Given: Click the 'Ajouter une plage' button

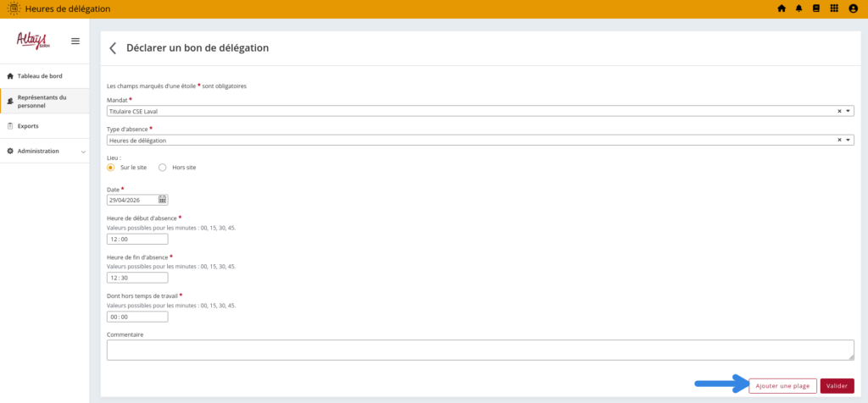Looking at the screenshot, I should 782,386.
